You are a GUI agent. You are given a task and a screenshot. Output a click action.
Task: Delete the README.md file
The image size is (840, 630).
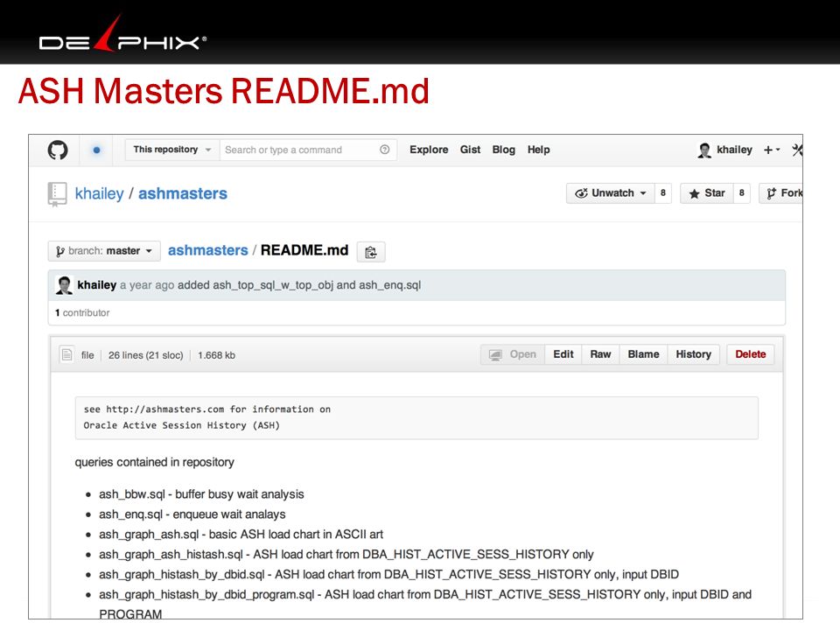point(751,354)
